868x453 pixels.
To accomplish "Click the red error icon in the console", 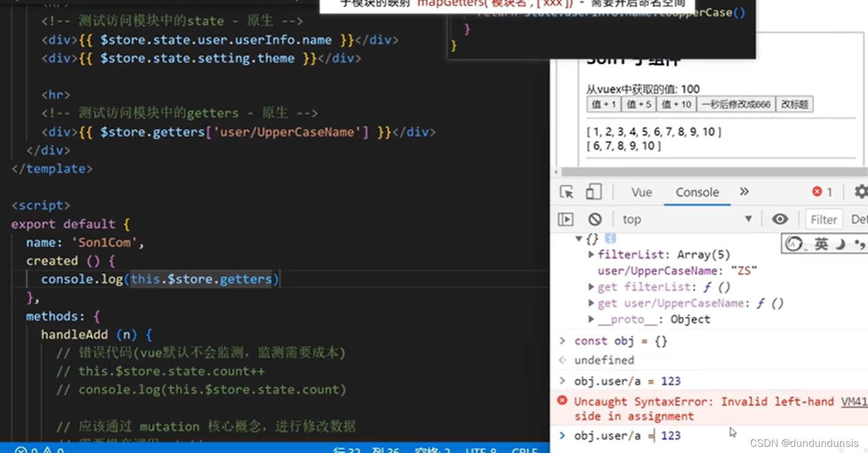I will [562, 401].
